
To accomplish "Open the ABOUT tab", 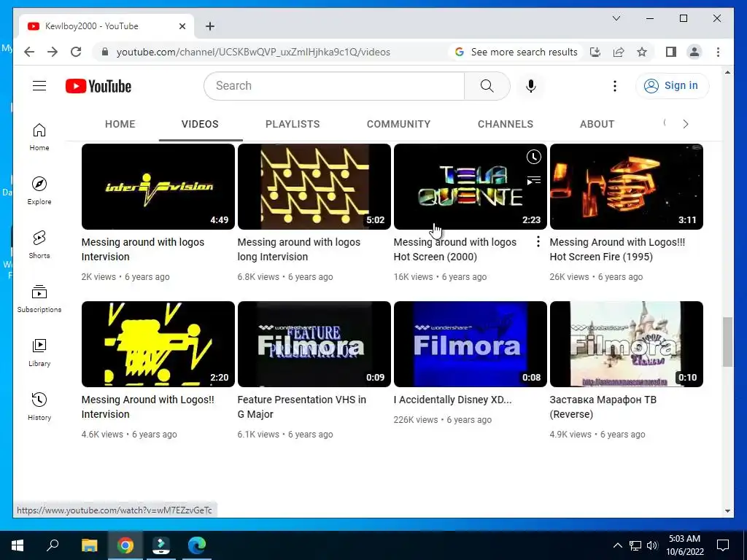I will pyautogui.click(x=597, y=124).
